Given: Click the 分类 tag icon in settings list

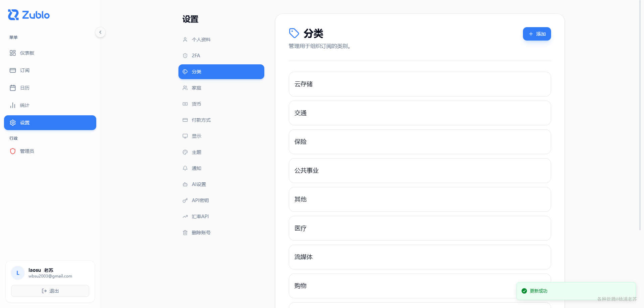Looking at the screenshot, I should click(185, 72).
